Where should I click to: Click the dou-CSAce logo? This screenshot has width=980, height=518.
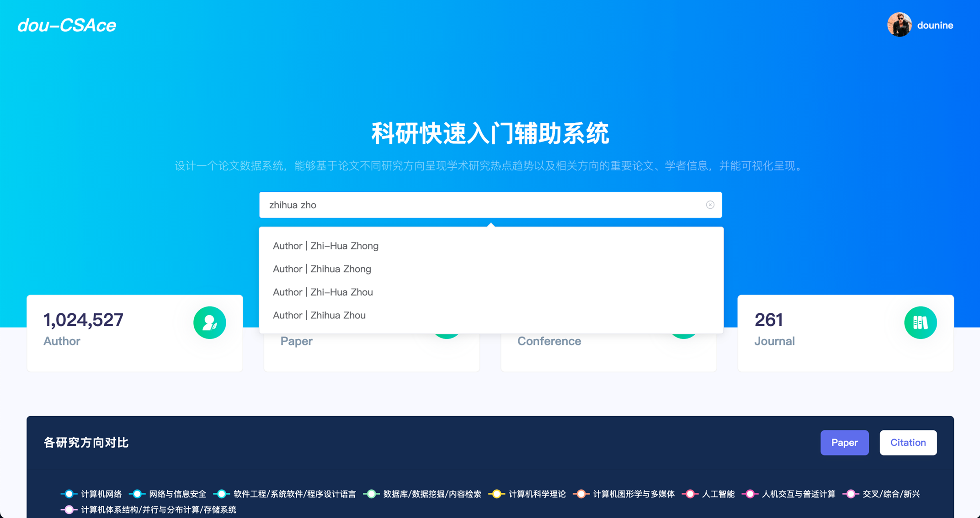tap(67, 26)
